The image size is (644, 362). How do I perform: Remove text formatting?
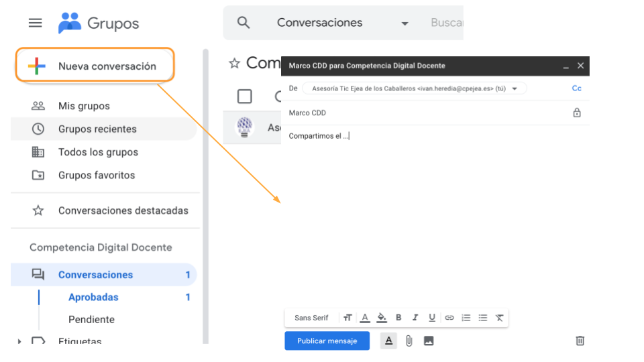[499, 318]
